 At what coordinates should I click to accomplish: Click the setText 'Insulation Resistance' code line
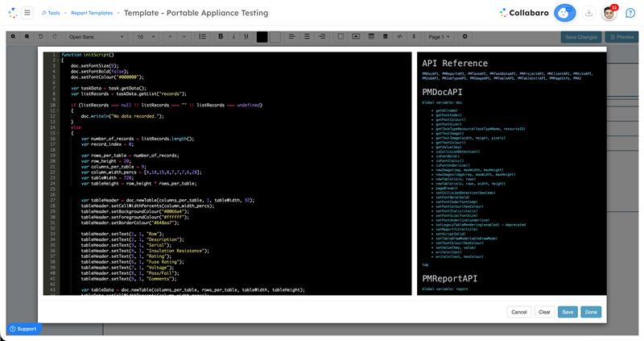tap(145, 251)
